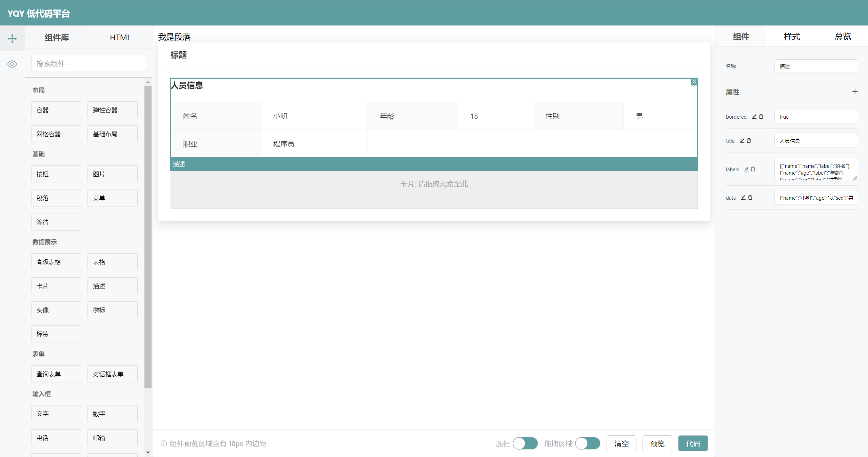The width and height of the screenshot is (868, 457).
Task: Select the 徽标 component
Action: [113, 310]
